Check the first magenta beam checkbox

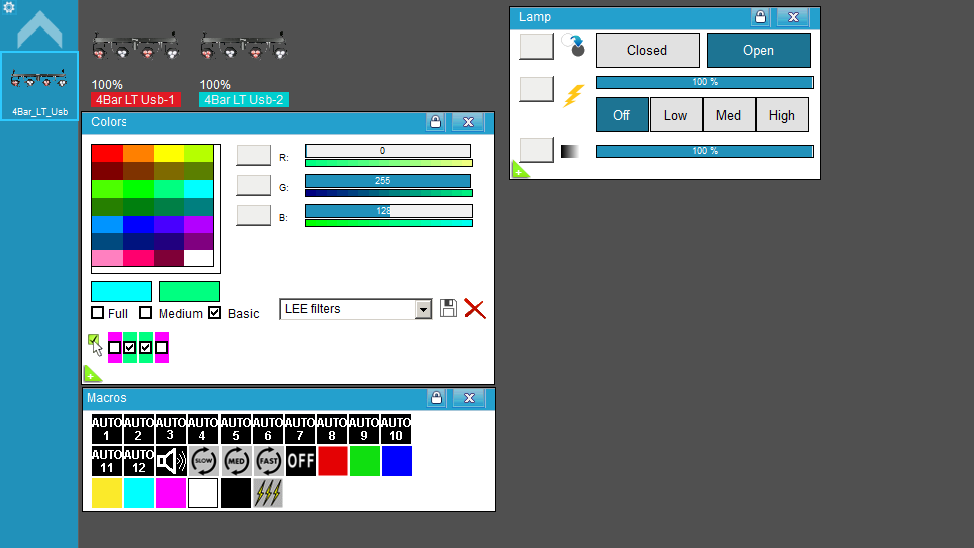pyautogui.click(x=114, y=347)
